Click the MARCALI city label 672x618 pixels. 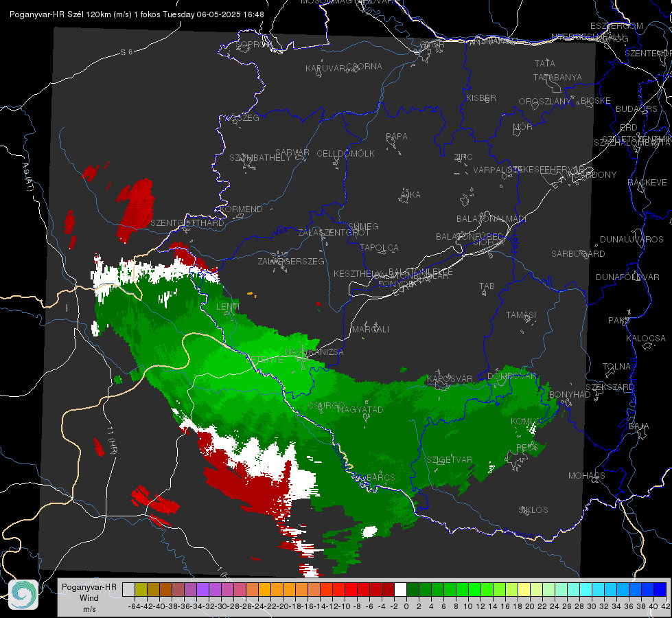click(371, 330)
